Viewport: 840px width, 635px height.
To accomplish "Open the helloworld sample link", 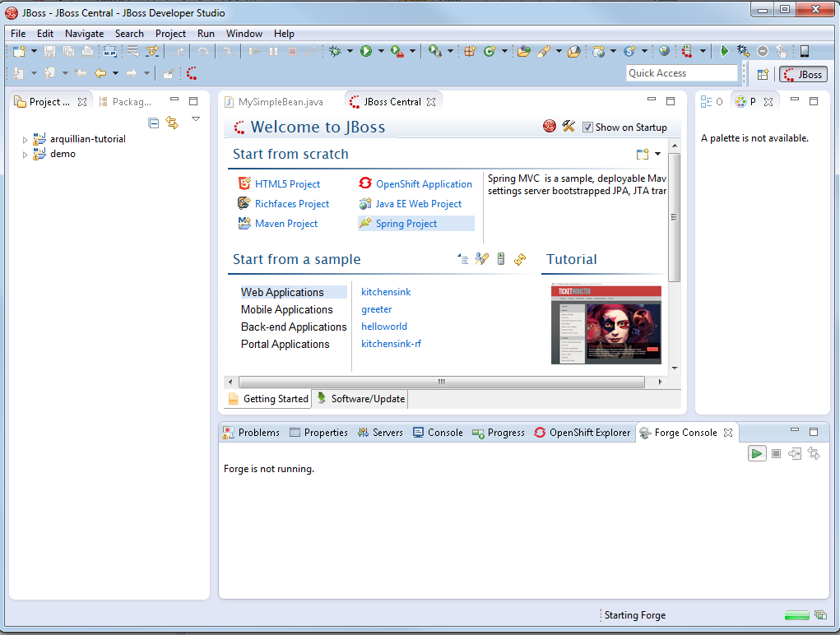I will (384, 327).
